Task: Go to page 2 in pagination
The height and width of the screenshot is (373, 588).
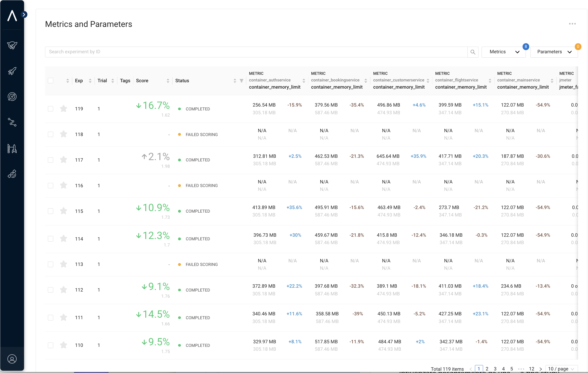Action: coord(487,369)
